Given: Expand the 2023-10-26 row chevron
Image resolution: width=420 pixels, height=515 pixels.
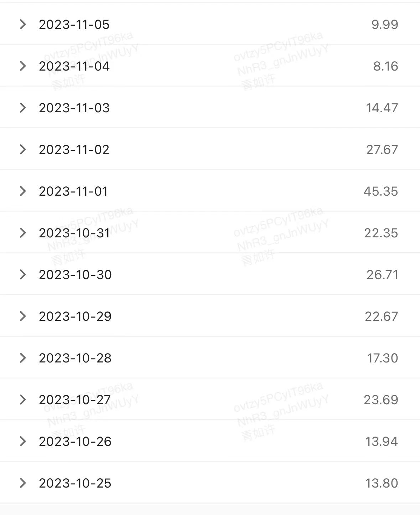Looking at the screenshot, I should (x=23, y=441).
